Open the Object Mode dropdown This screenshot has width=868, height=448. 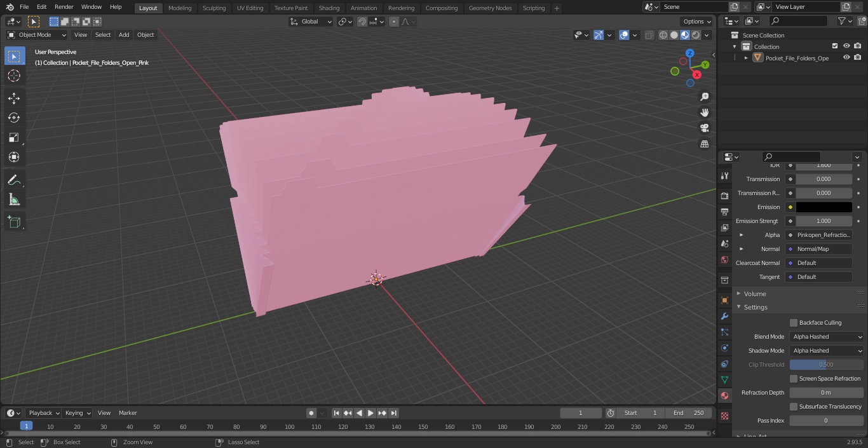click(x=36, y=35)
